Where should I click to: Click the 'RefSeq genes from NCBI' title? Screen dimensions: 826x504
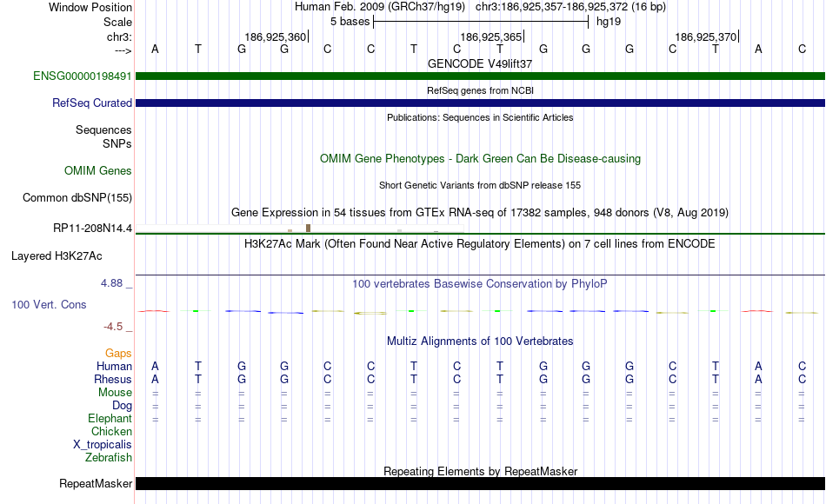pyautogui.click(x=480, y=90)
